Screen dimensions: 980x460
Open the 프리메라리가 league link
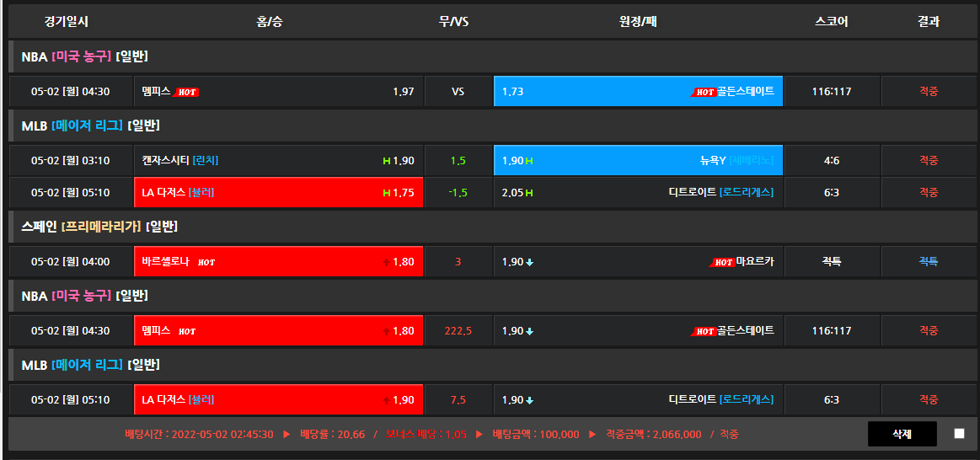point(101,227)
